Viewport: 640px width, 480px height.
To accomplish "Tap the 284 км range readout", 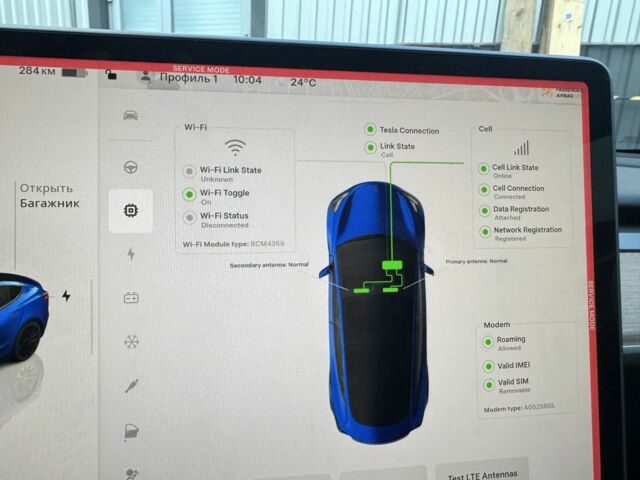I will pos(37,71).
